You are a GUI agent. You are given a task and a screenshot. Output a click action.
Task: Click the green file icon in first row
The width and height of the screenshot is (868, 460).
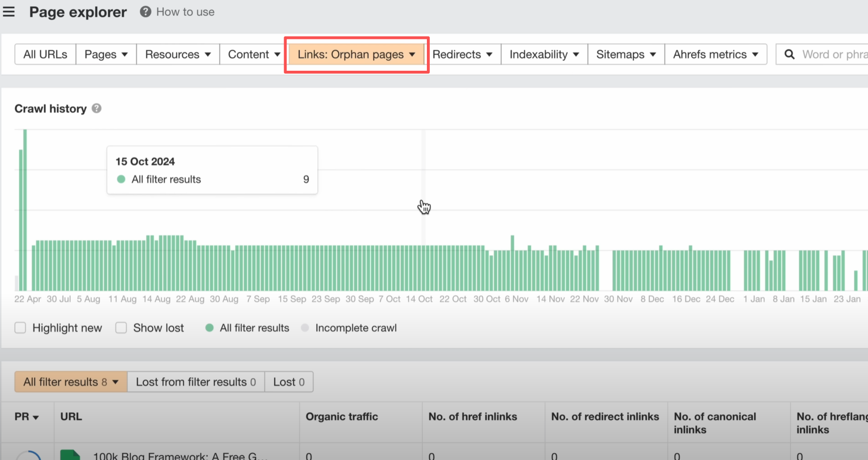click(70, 455)
